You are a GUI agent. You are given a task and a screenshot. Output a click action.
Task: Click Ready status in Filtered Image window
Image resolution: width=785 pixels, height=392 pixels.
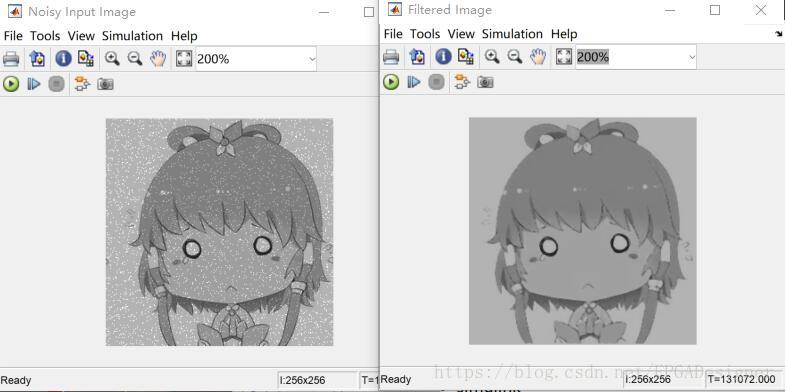(396, 379)
